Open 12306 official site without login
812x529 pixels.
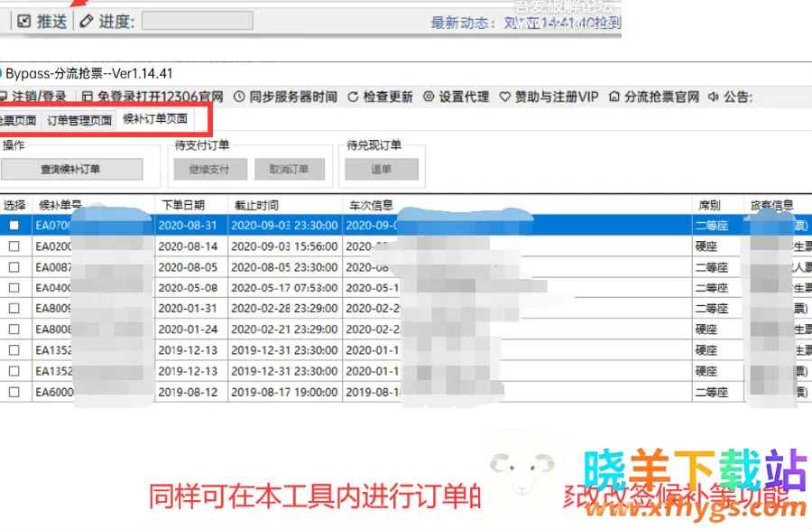coord(88,97)
